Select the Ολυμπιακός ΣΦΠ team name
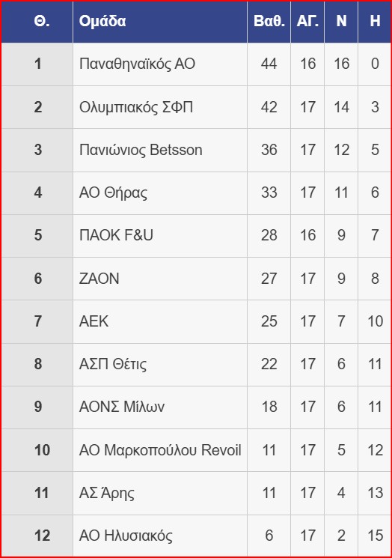Viewport: 392px width, 558px height. pyautogui.click(x=136, y=107)
